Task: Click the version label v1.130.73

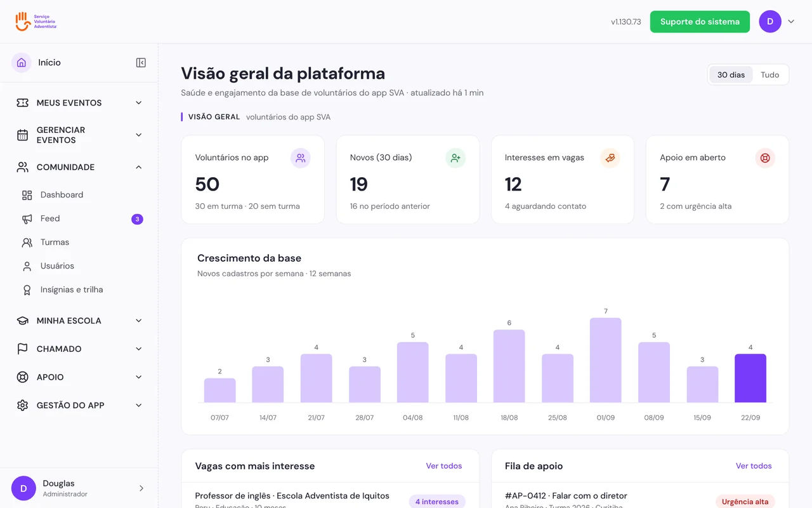Action: 626,22
